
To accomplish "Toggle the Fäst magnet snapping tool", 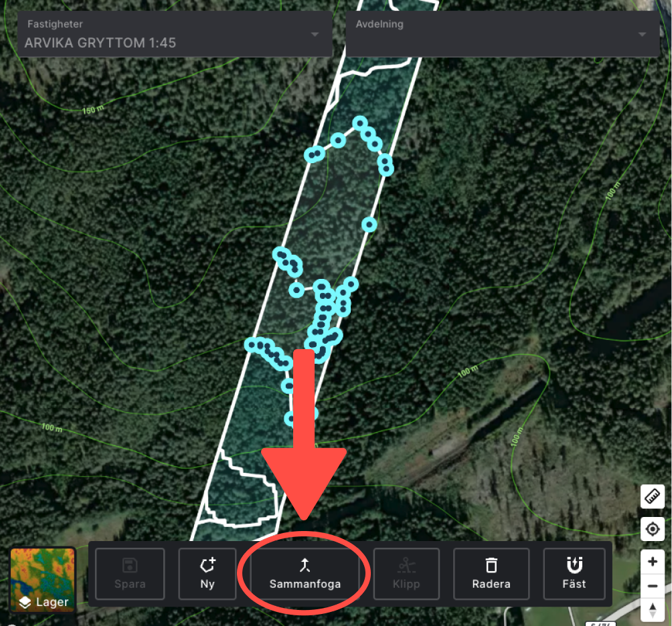I will (574, 574).
